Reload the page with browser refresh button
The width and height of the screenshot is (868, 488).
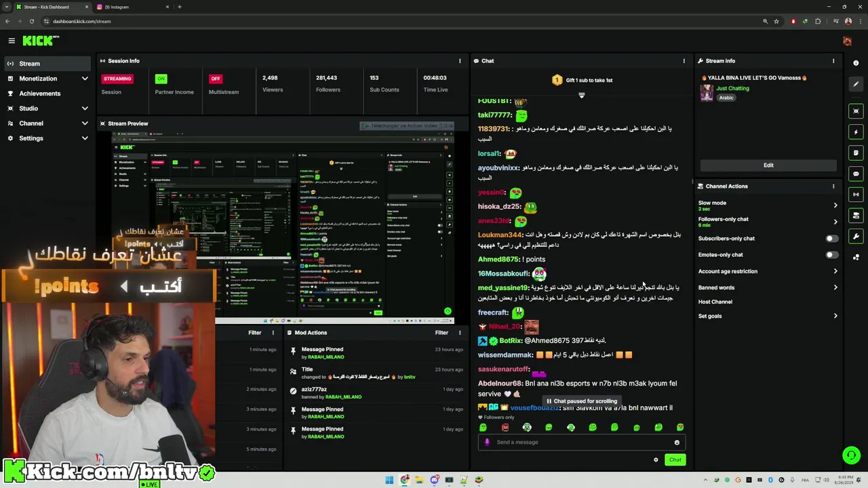coord(31,21)
